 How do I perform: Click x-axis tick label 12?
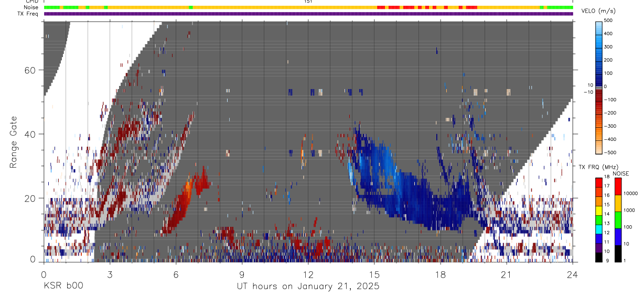308,274
